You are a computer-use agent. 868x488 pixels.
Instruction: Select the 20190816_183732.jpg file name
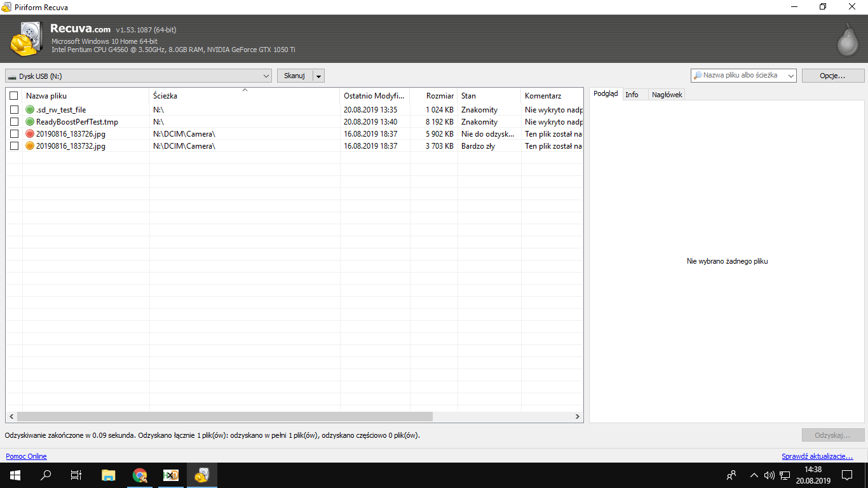[x=71, y=146]
